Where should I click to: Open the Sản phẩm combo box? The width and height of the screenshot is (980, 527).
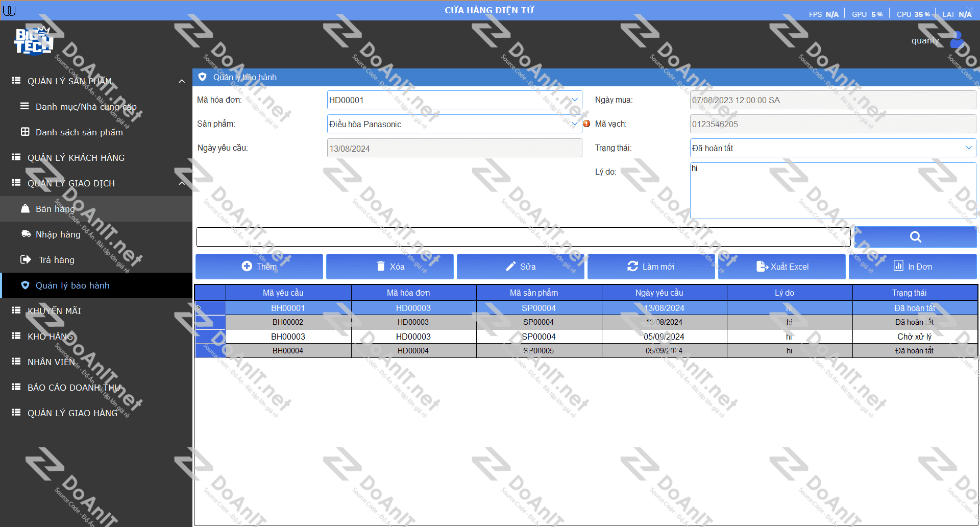point(575,124)
